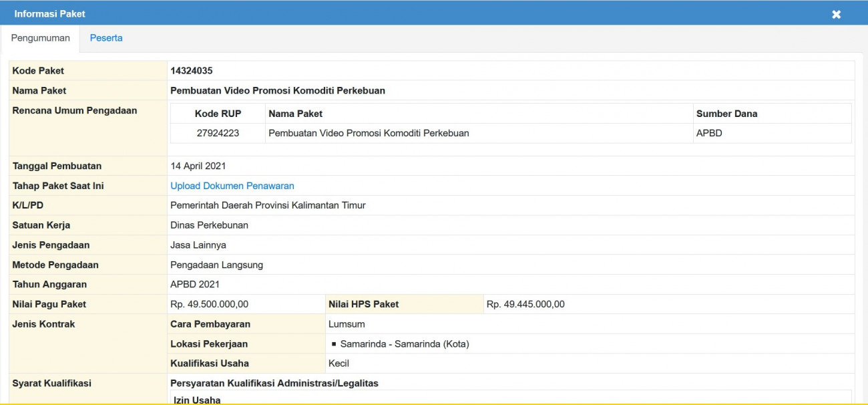The height and width of the screenshot is (405, 868).
Task: Click the Nama Paket row header
Action: tap(38, 90)
